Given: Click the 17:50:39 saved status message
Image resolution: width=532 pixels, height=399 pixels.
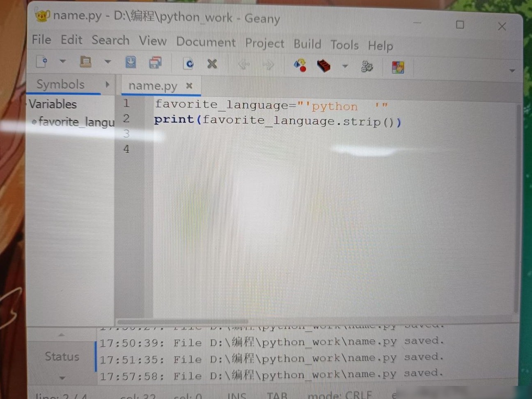Looking at the screenshot, I should pos(272,342).
